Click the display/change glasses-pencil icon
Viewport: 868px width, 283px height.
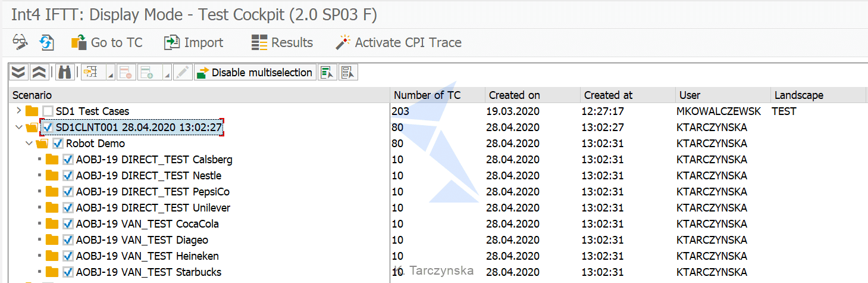(20, 42)
